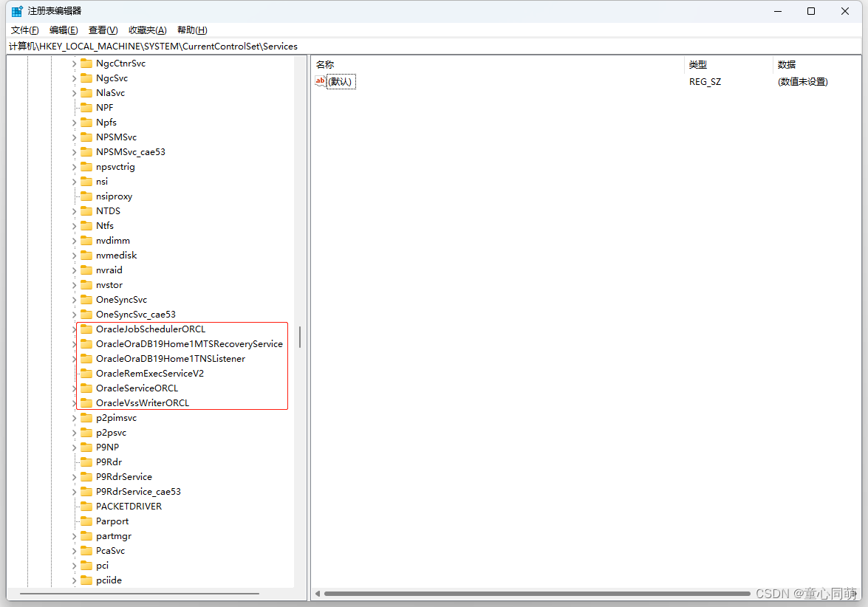868x607 pixels.
Task: Expand the nvmedisk key chevron
Action: 74,256
